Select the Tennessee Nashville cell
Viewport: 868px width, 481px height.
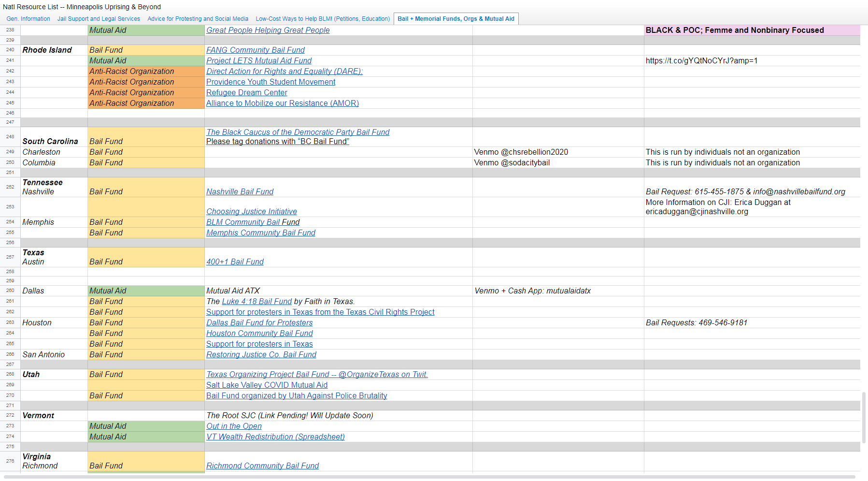pos(54,187)
